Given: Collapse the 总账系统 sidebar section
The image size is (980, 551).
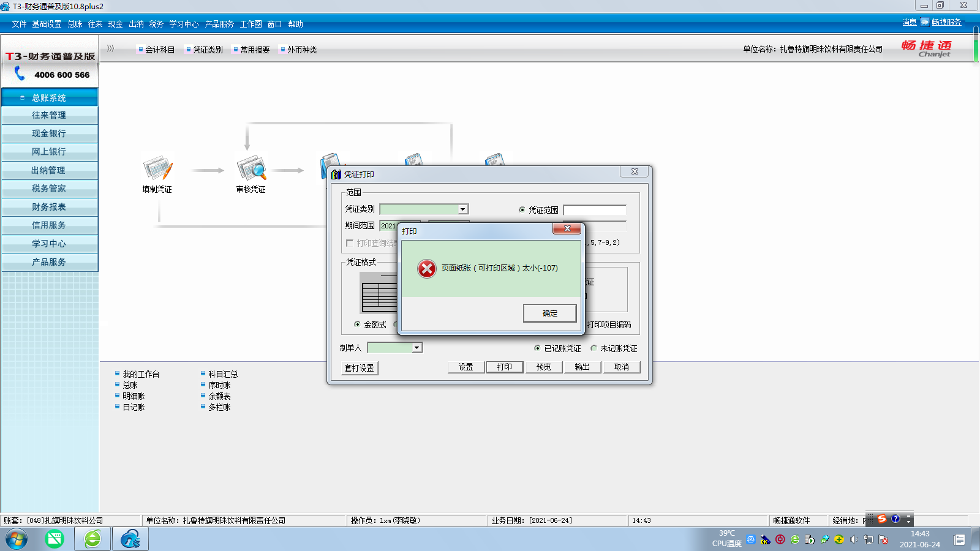Looking at the screenshot, I should click(50, 98).
